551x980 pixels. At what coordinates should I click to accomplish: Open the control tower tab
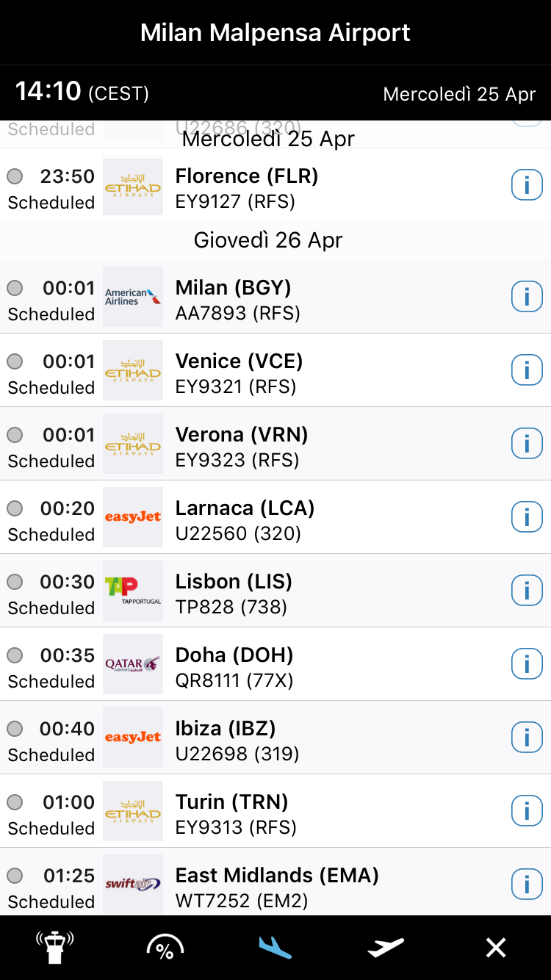[x=55, y=948]
